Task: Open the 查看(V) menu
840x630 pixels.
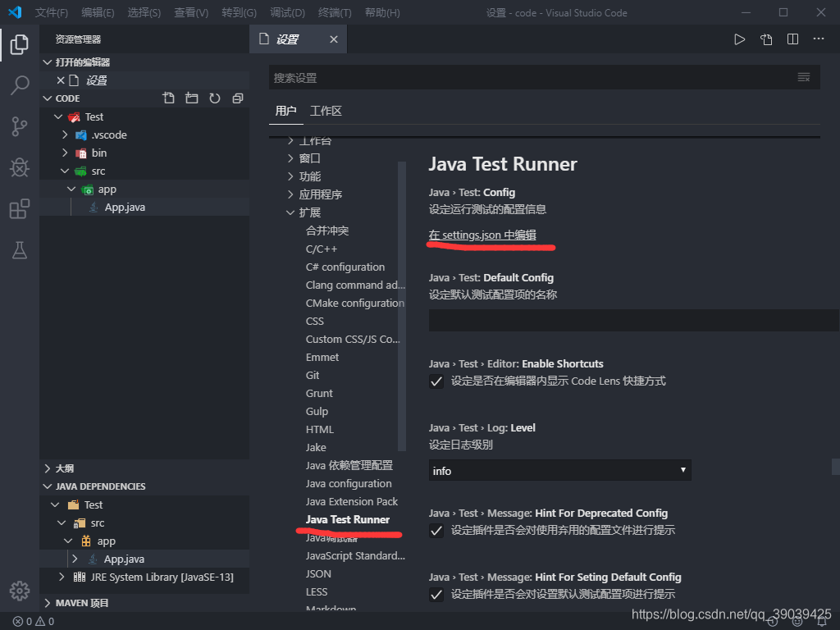Action: (x=191, y=12)
